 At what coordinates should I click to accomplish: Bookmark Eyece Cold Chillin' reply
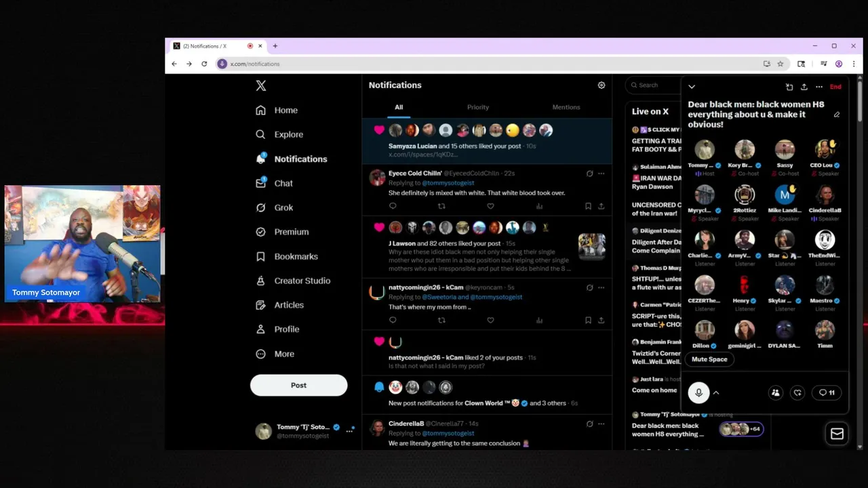588,206
